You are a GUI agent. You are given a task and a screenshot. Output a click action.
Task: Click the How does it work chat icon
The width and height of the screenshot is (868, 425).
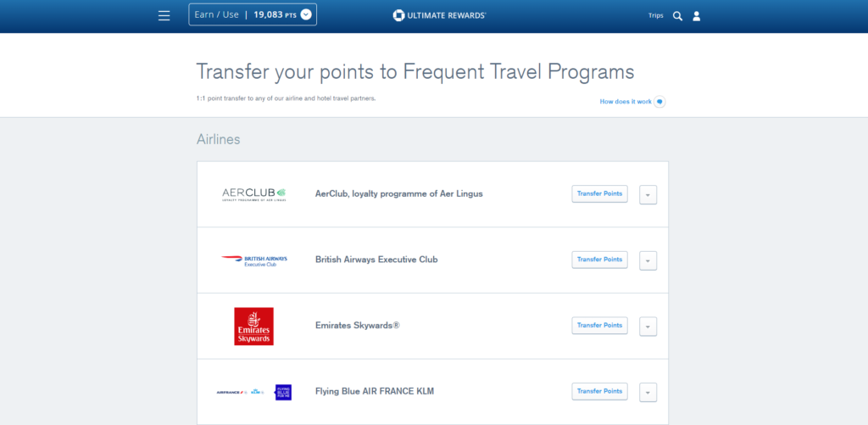click(x=660, y=102)
